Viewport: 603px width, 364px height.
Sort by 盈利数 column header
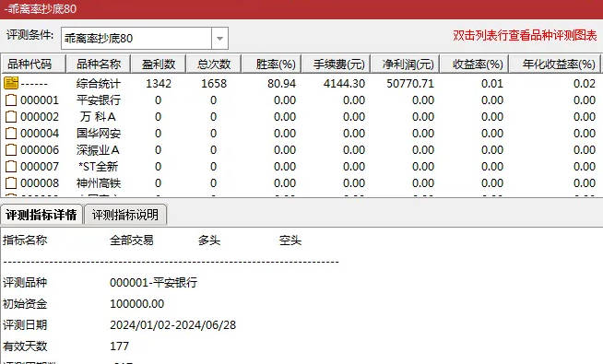tap(159, 64)
